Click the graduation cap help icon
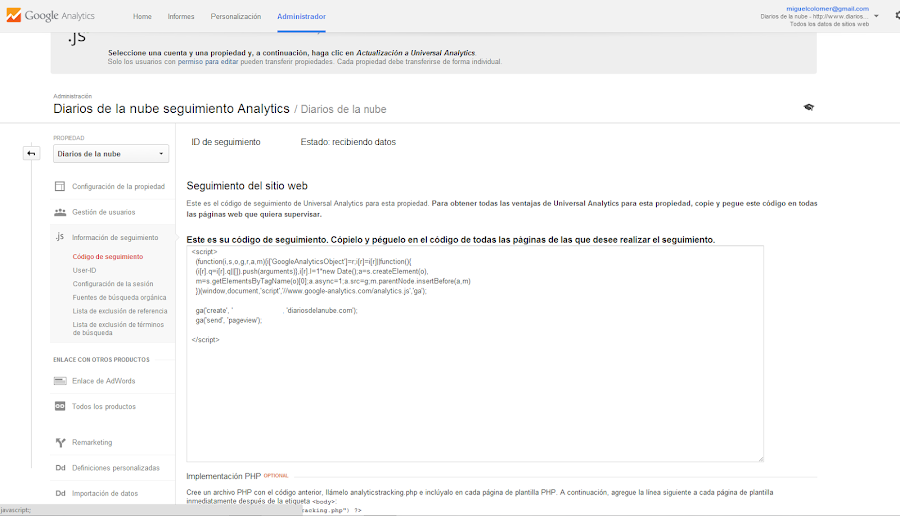Image resolution: width=900 pixels, height=516 pixels. point(808,107)
